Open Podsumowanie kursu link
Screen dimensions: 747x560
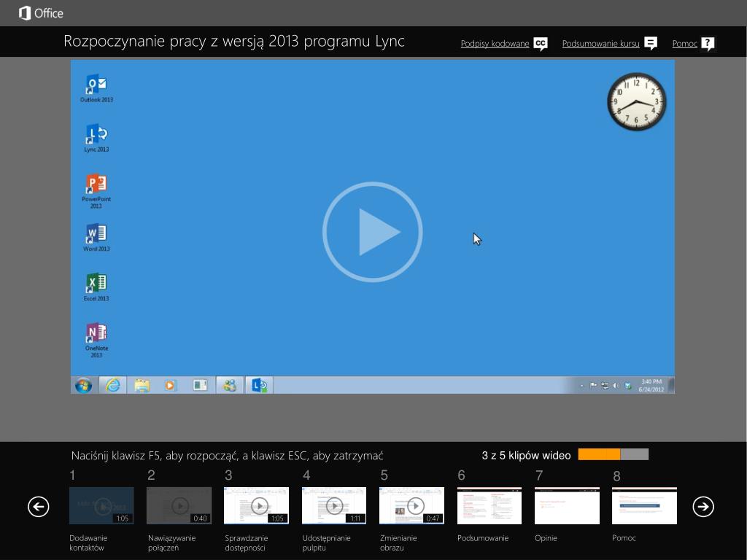[x=600, y=44]
